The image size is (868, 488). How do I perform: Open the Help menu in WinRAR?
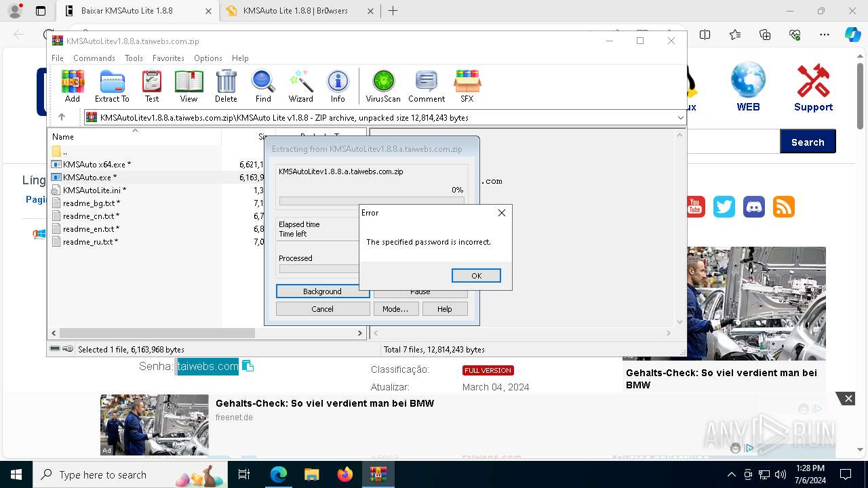point(240,58)
